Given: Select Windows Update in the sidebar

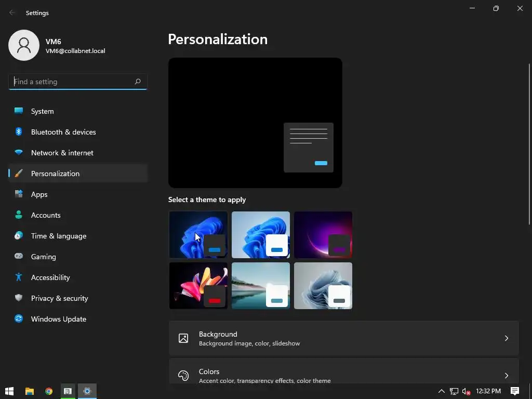Looking at the screenshot, I should point(78,319).
